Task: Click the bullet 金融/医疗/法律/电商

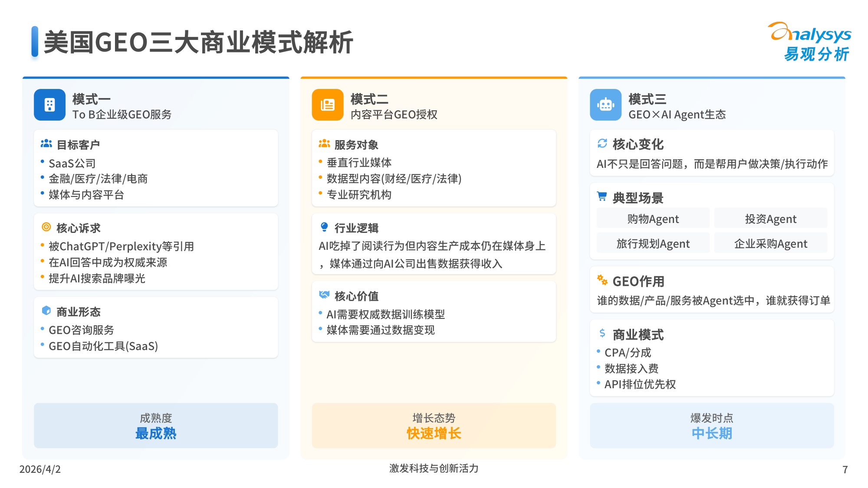Action: 98,179
